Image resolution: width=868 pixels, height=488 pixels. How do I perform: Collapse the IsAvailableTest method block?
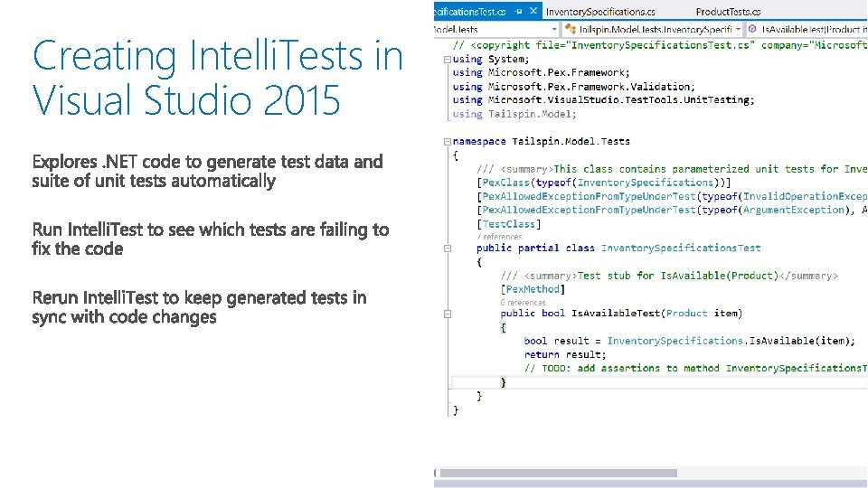(x=448, y=314)
